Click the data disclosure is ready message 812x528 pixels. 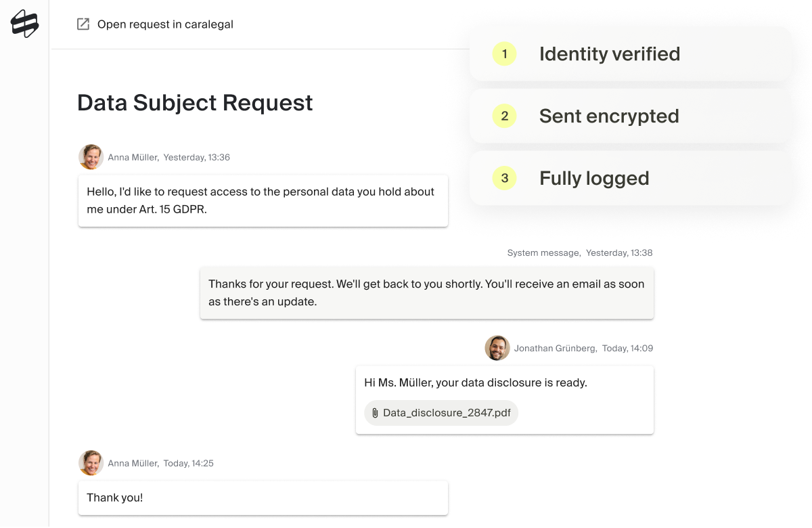click(x=505, y=400)
